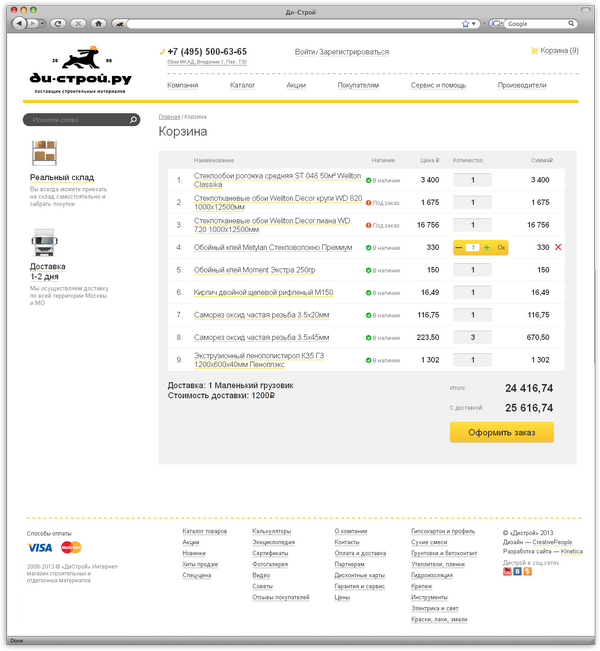
Task: Remove Metylan glue item with red X
Action: (558, 247)
